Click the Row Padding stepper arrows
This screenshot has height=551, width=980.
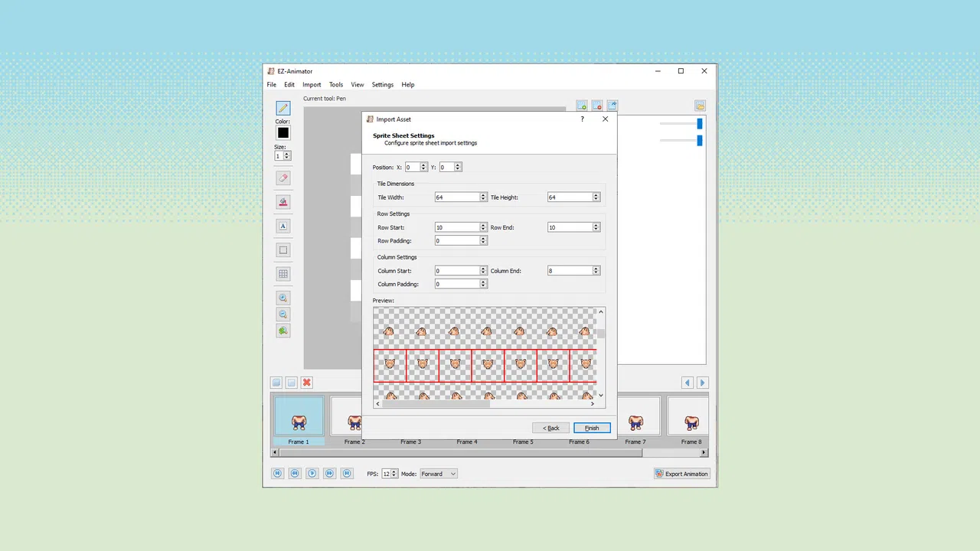coord(484,240)
